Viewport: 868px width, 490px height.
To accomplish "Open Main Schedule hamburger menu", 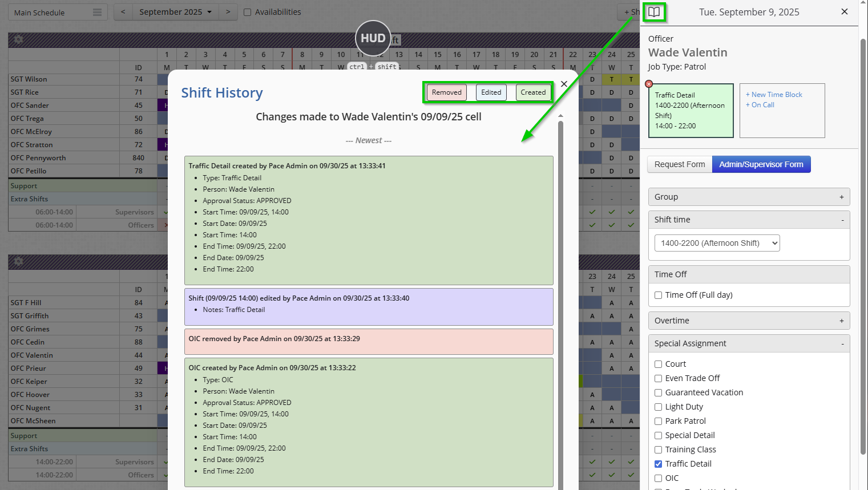I will pos(97,13).
